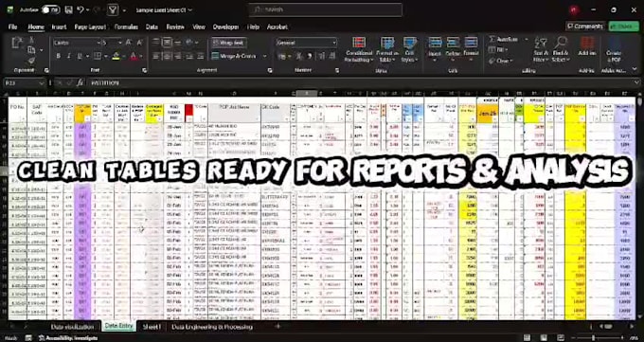Toggle Italic formatting
This screenshot has width=644, height=342.
[68, 56]
